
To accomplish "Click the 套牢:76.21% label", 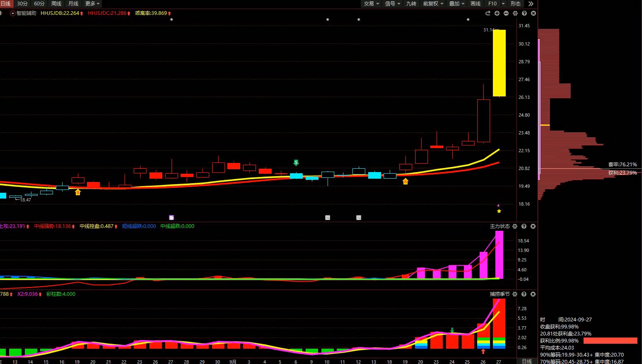I will 623,165.
